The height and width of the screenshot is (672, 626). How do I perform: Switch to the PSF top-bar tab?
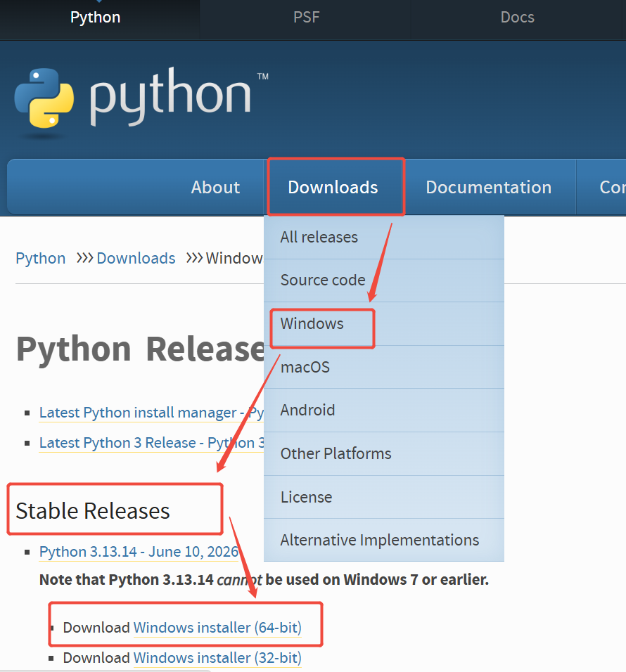coord(306,18)
